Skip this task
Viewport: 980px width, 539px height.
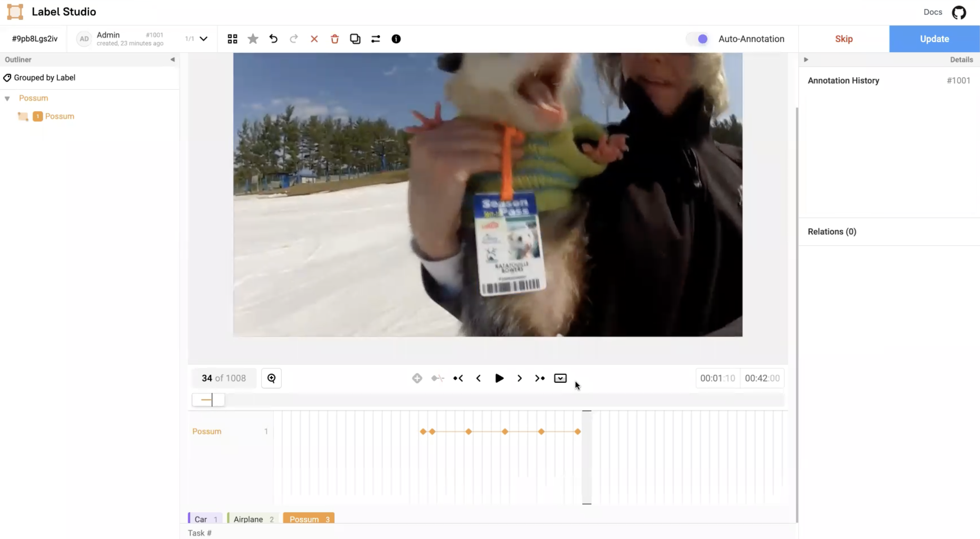(x=843, y=39)
